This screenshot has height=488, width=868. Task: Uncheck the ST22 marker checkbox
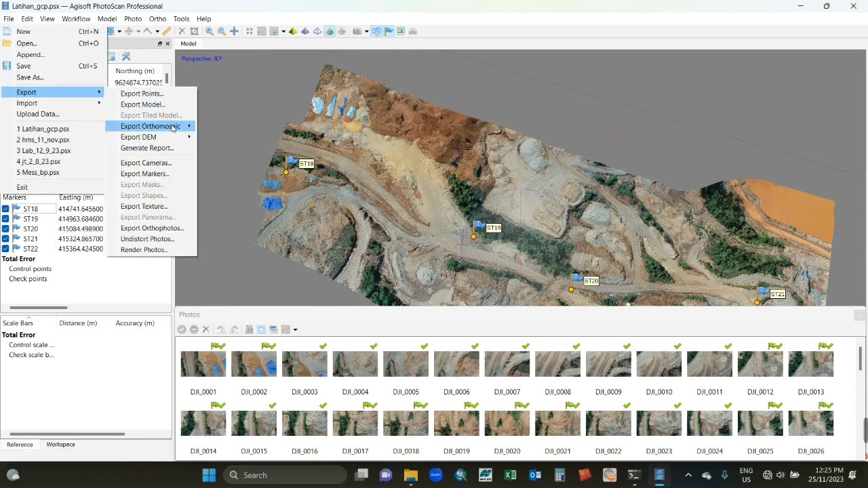pos(5,249)
